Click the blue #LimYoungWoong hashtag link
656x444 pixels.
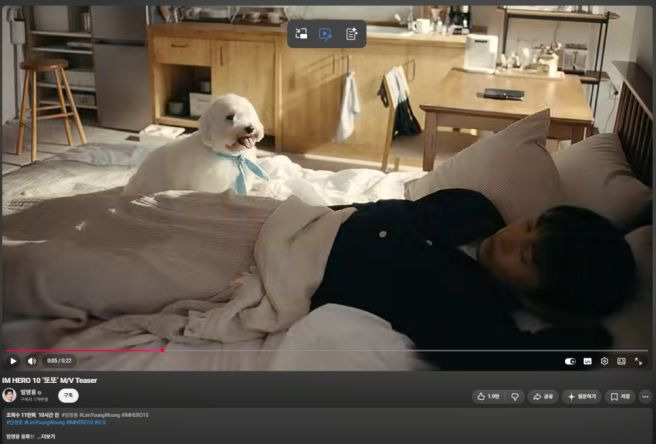45,422
